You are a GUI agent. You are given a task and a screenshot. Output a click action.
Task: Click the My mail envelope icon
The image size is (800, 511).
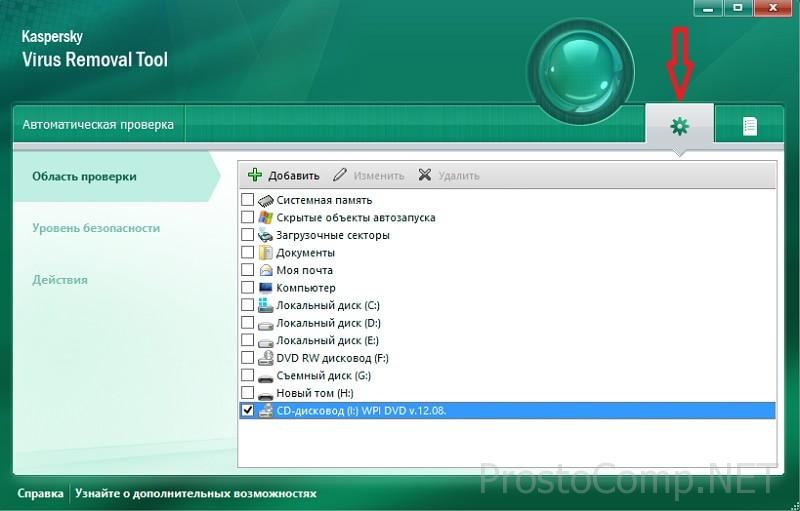266,270
